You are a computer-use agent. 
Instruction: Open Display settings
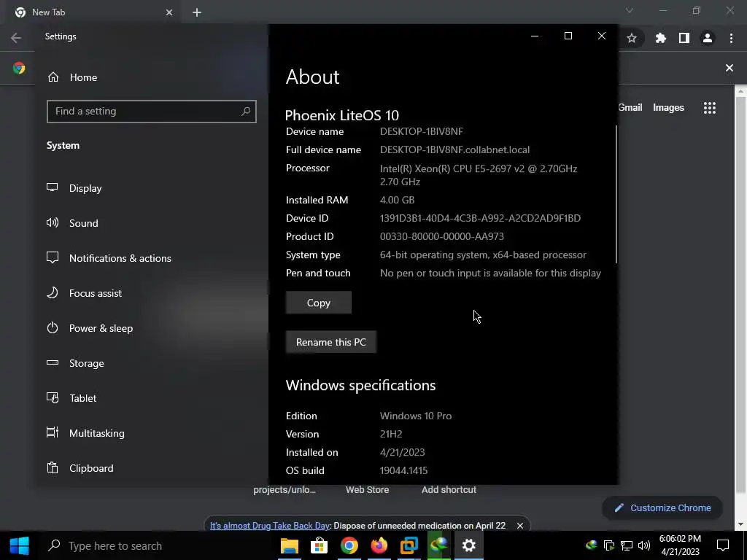74,188
